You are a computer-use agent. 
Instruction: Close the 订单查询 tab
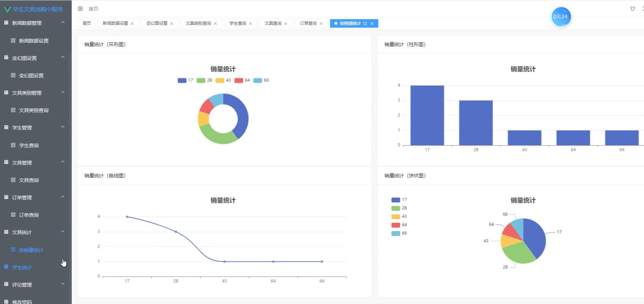click(321, 23)
